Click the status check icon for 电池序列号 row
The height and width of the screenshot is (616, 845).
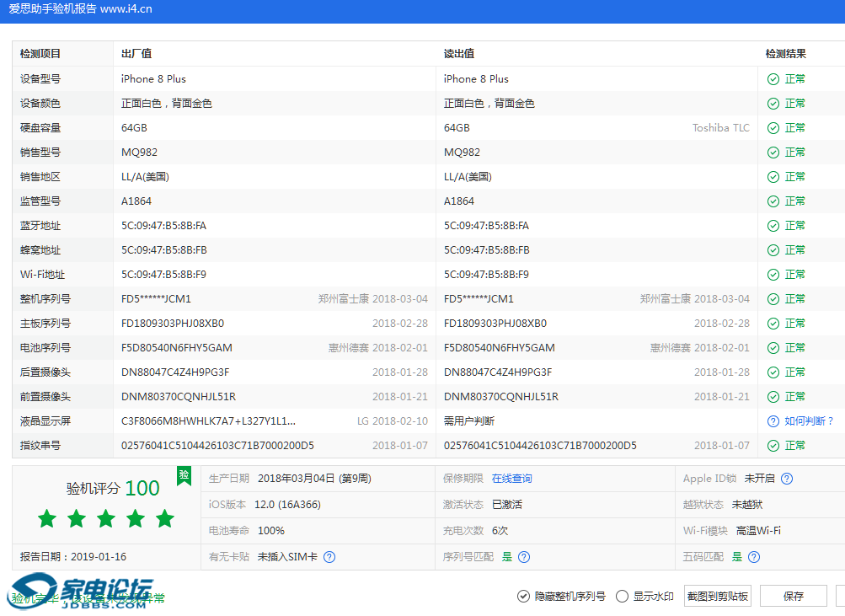[x=773, y=348]
